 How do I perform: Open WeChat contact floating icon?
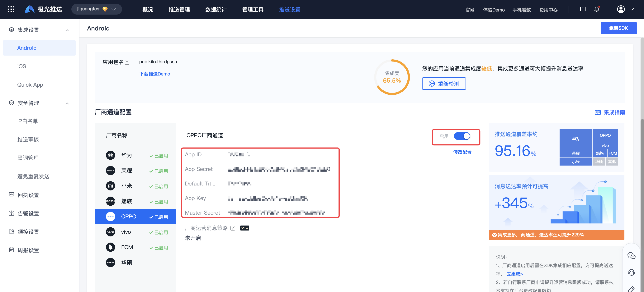[631, 256]
